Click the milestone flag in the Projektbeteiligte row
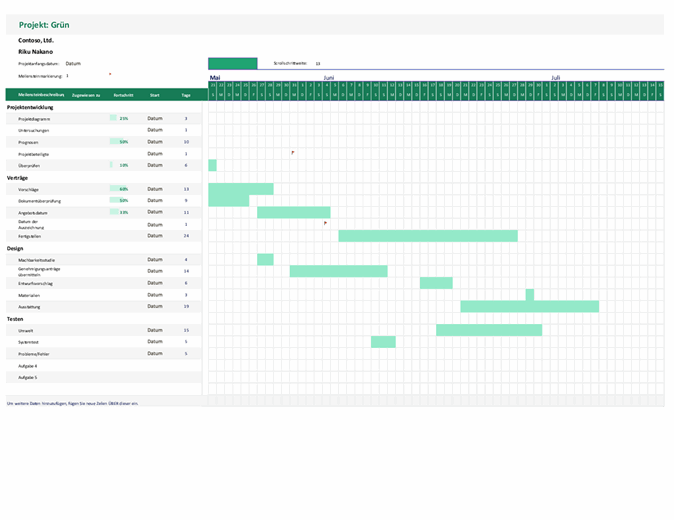Viewport: 675px width, 520px height. click(x=293, y=153)
